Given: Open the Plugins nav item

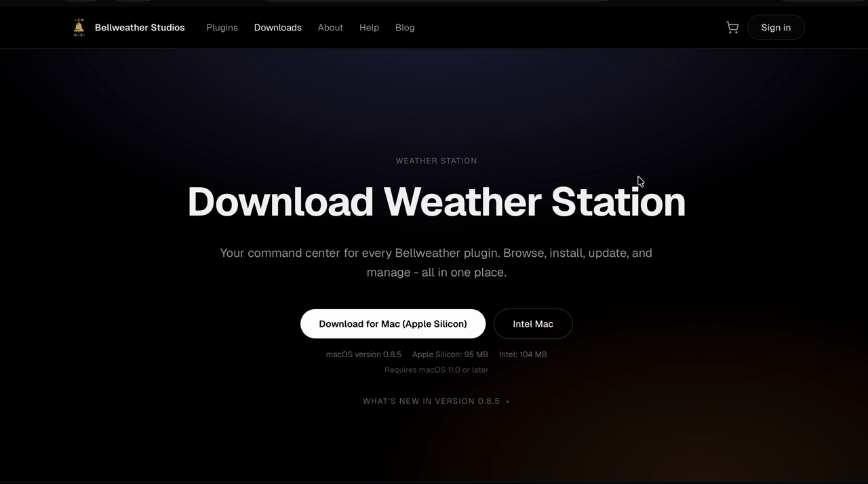Looking at the screenshot, I should click(x=222, y=28).
